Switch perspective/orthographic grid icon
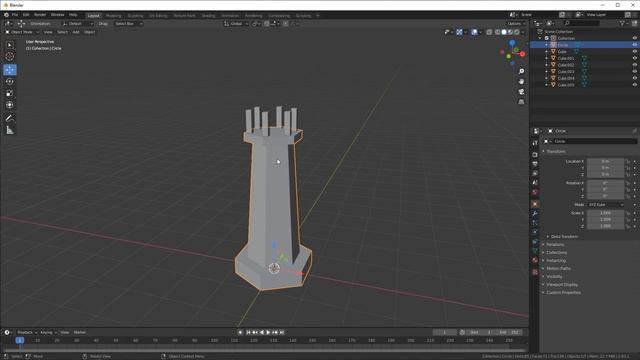Screen dimensions: 640x360 pos(521,102)
